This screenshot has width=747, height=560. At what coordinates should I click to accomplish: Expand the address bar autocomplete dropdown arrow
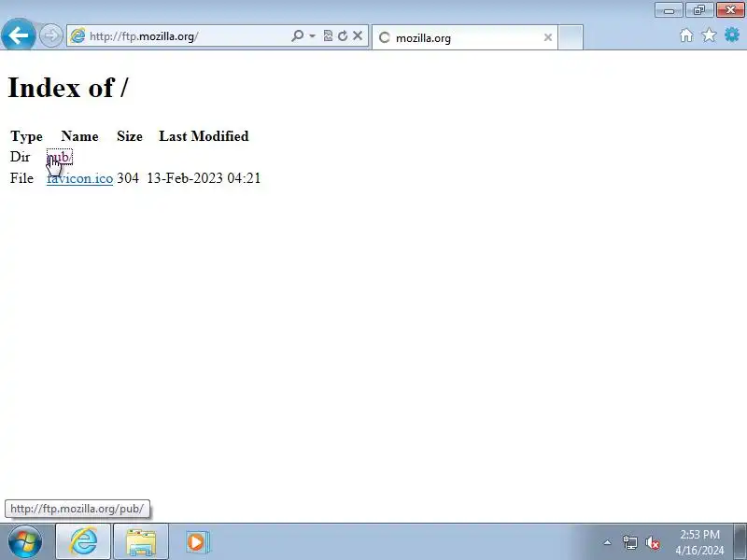[312, 35]
